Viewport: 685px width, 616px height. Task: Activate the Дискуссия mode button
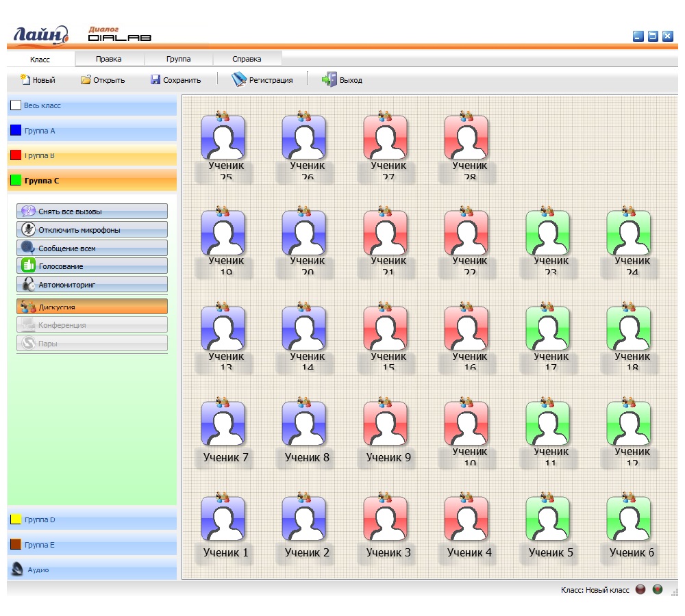point(92,307)
